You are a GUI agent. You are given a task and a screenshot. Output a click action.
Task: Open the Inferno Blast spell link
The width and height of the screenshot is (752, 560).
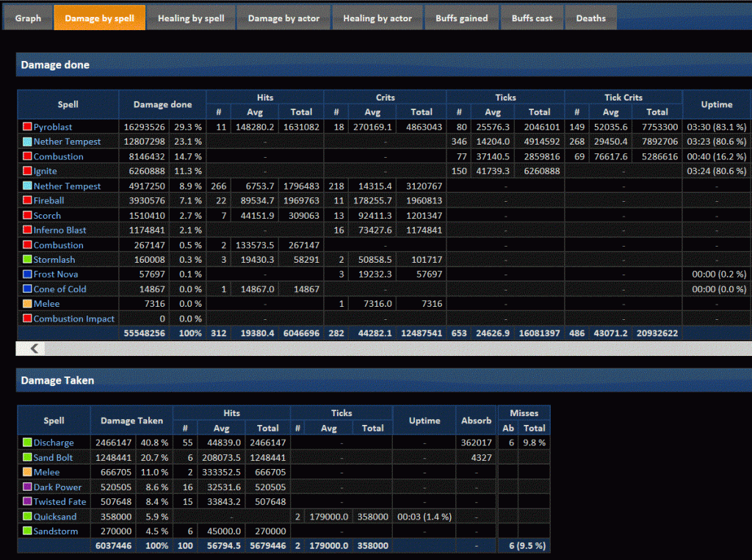point(59,230)
